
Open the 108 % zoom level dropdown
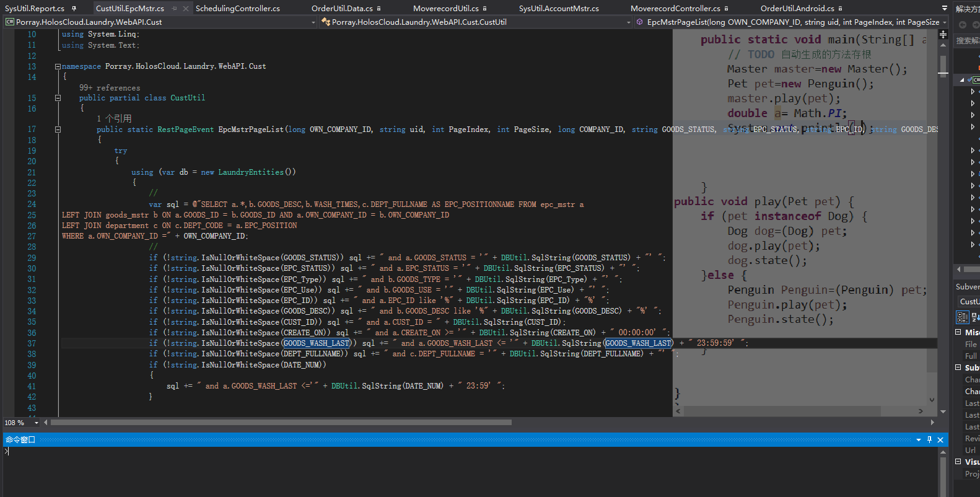click(x=37, y=423)
